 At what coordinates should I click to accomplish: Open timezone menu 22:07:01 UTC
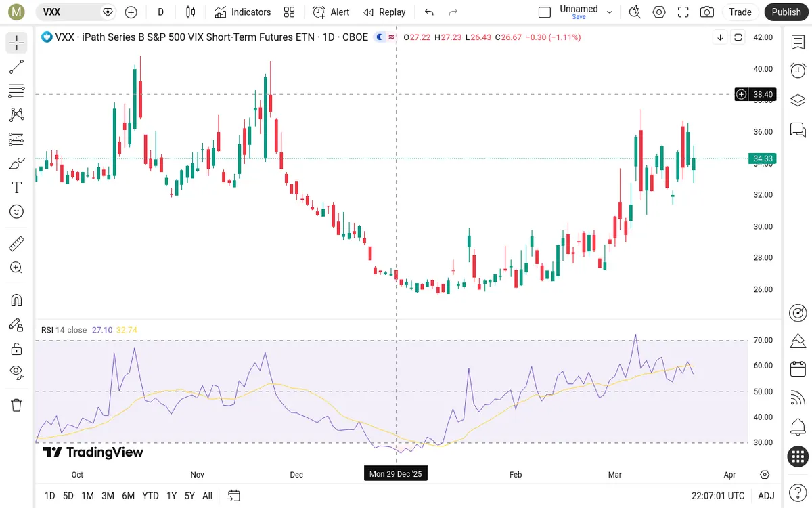click(718, 496)
